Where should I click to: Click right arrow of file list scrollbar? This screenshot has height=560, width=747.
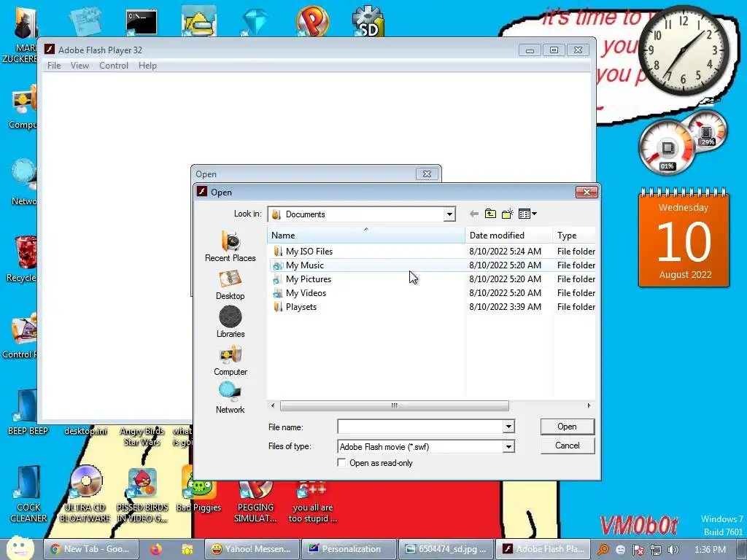tap(589, 405)
